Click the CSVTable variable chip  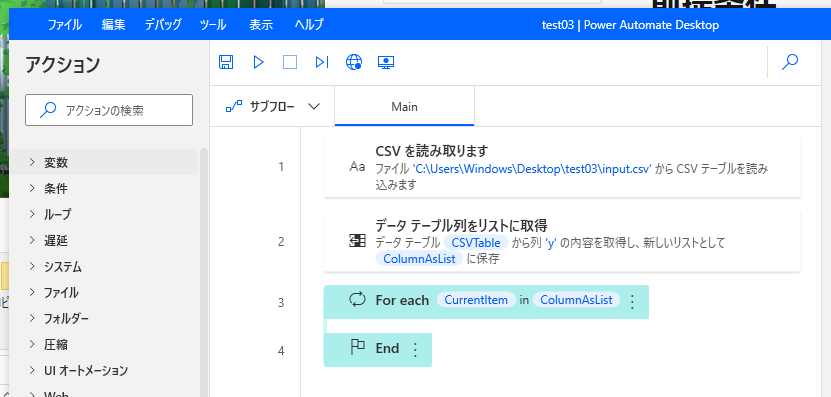pyautogui.click(x=476, y=243)
